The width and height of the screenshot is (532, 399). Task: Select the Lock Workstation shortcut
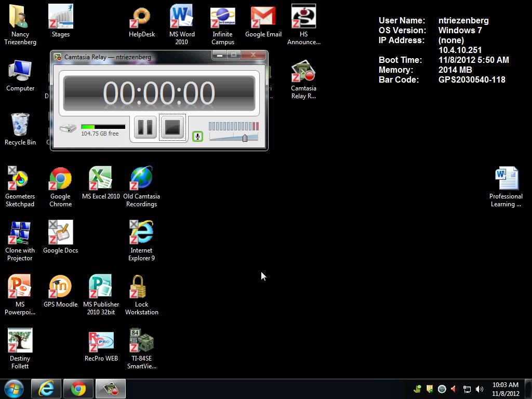[141, 295]
